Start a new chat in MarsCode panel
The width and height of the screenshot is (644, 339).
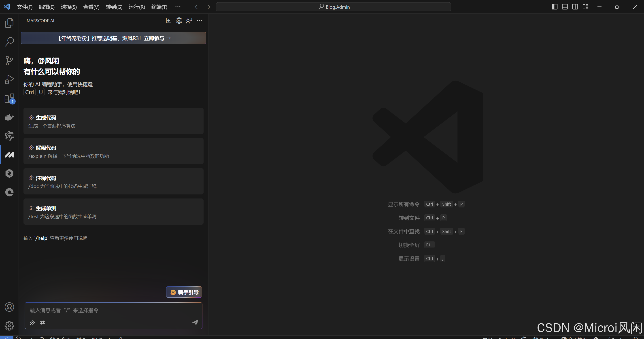[168, 21]
